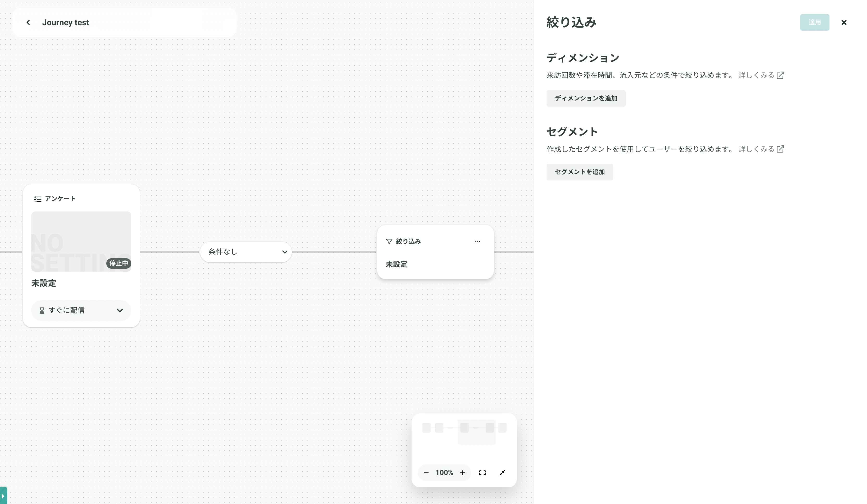Click the survey checklist icon beside アンケート
This screenshot has height=504, width=867.
38,199
